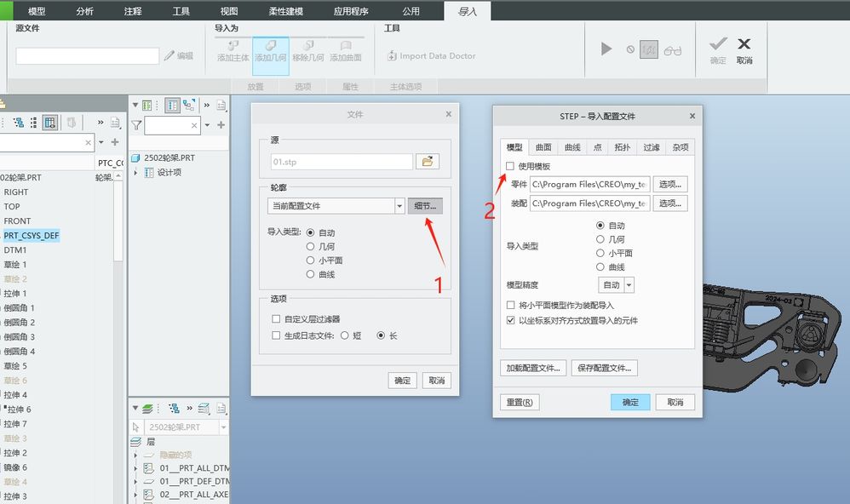The width and height of the screenshot is (850, 504).
Task: Open Import Data Doctor tool
Action: pos(432,56)
